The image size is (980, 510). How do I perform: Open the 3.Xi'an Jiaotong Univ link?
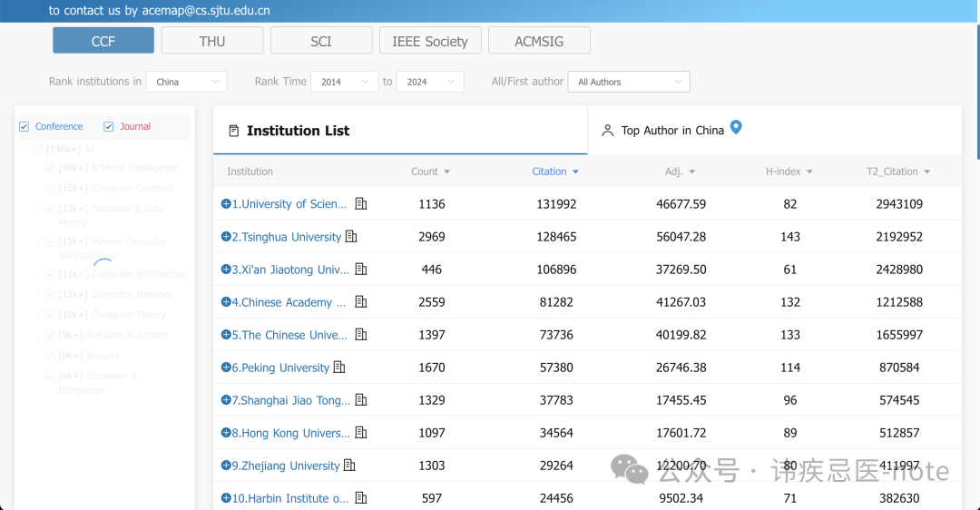[290, 270]
